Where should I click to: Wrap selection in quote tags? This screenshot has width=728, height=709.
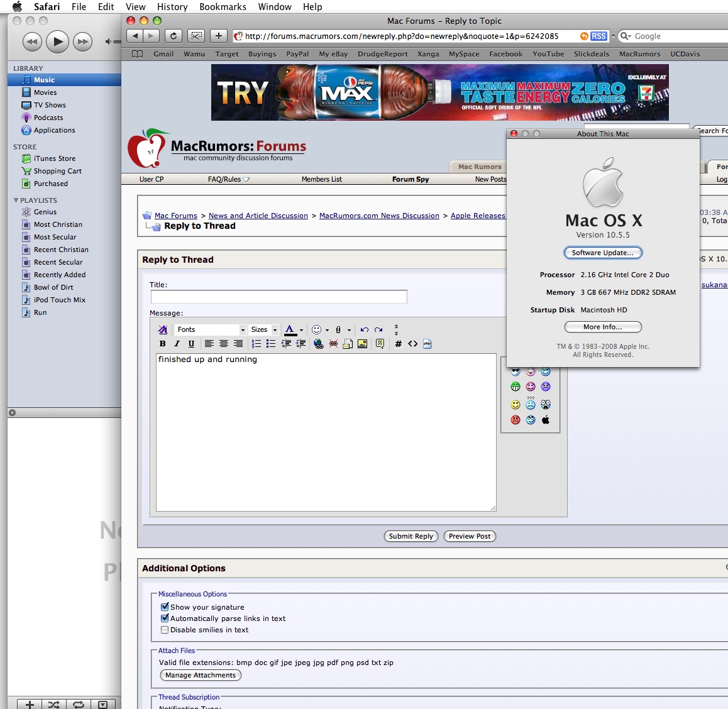pyautogui.click(x=380, y=344)
